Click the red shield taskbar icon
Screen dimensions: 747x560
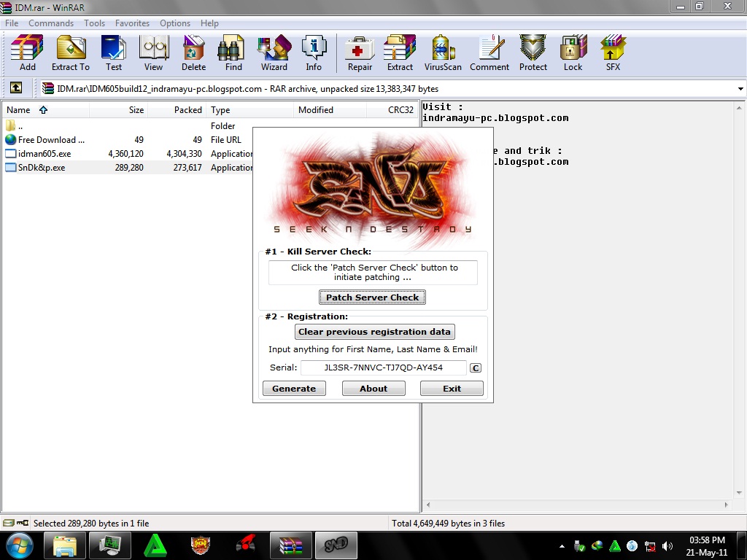pos(201,545)
